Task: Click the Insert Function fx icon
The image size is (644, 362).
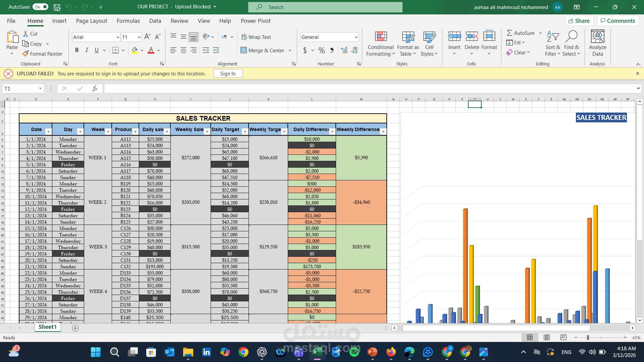Action: pos(95,88)
